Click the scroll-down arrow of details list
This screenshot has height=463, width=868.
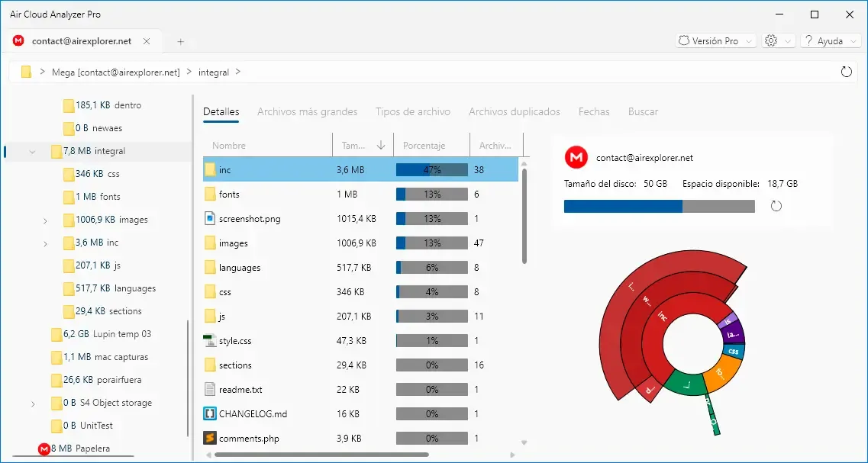click(524, 442)
